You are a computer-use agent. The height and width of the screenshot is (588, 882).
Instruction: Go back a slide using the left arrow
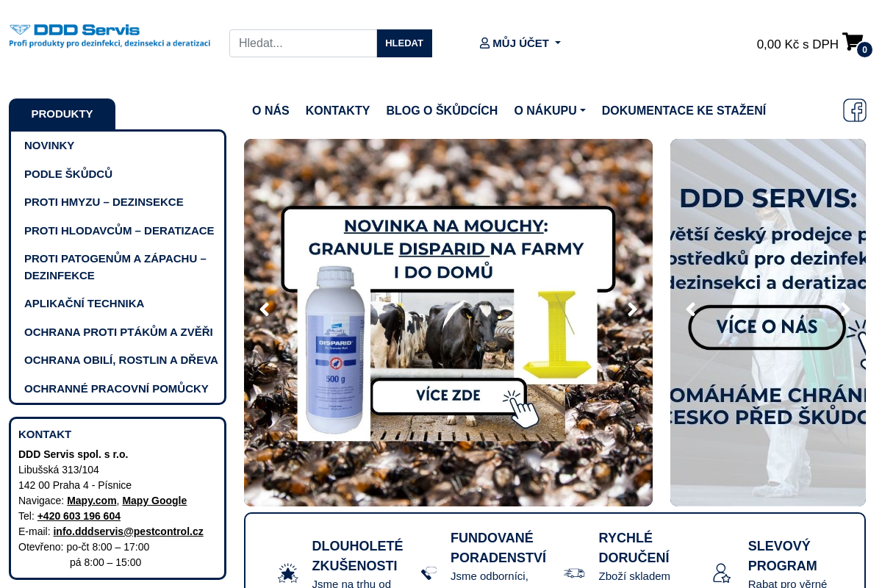264,309
